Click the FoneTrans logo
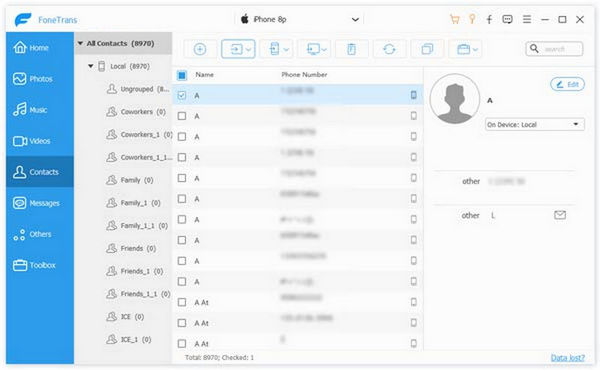This screenshot has height=370, width=600. coord(23,20)
